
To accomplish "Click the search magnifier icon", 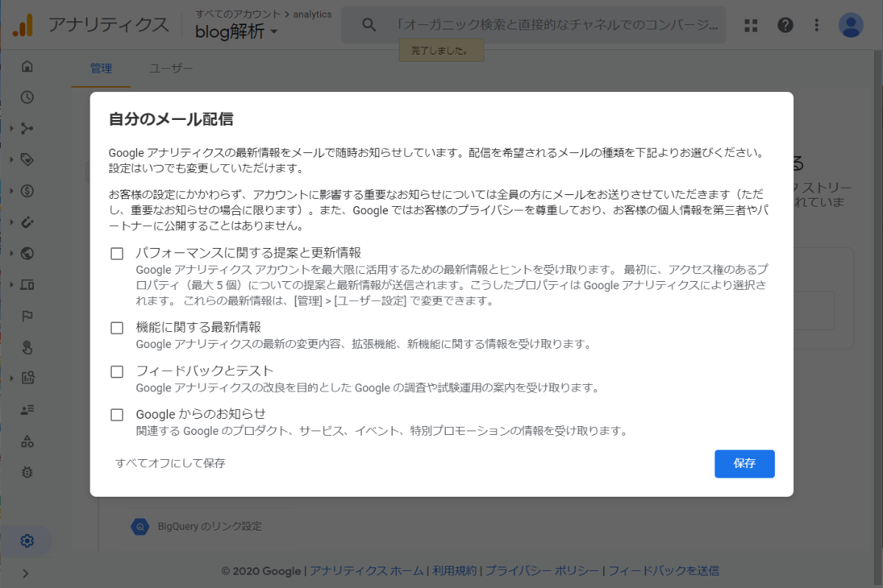I will pyautogui.click(x=369, y=25).
